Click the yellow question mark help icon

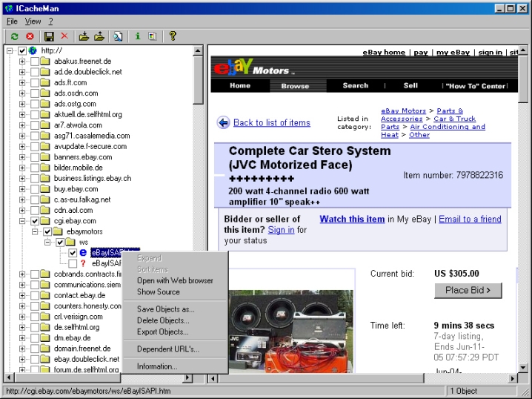pyautogui.click(x=173, y=36)
